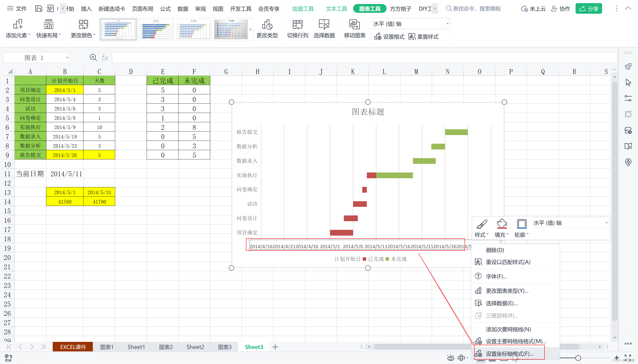
Task: Expand the chart element dropdown in ribbon
Action: [447, 24]
